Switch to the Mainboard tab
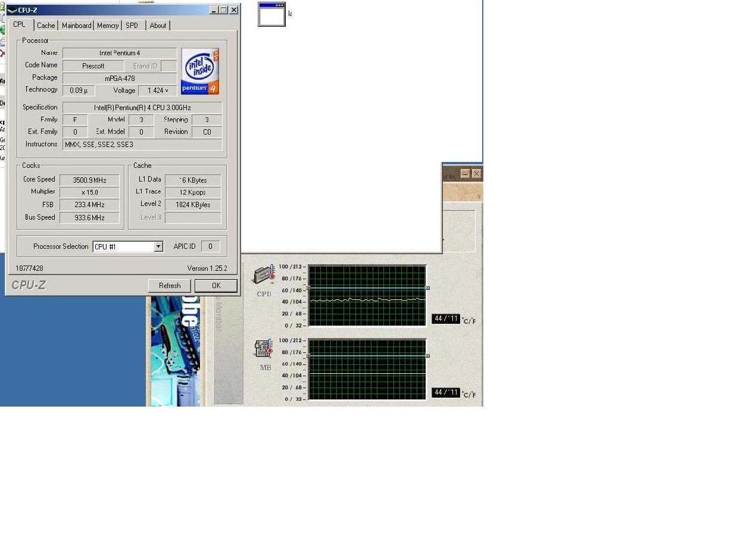Image resolution: width=756 pixels, height=553 pixels. click(x=77, y=25)
